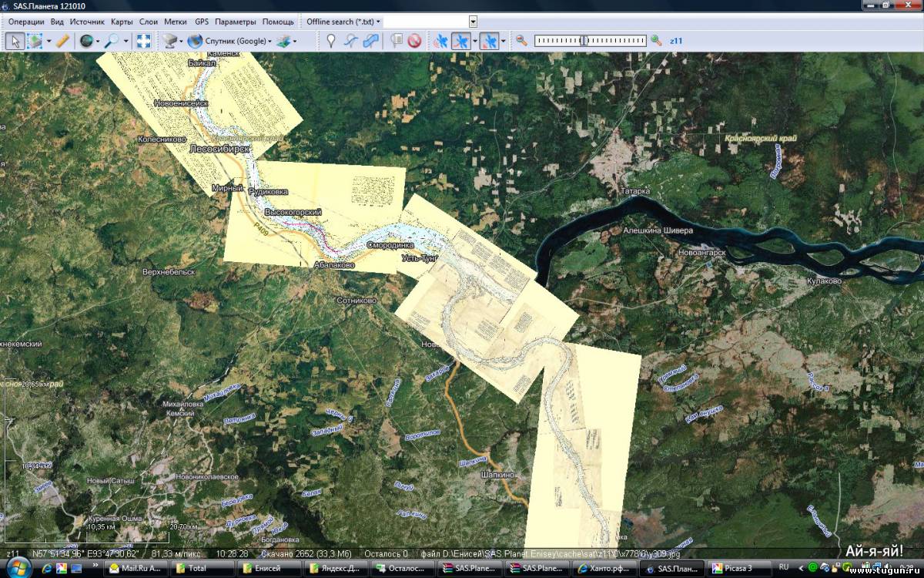The image size is (924, 578).
Task: Click the dark globe map-view icon
Action: pos(86,41)
